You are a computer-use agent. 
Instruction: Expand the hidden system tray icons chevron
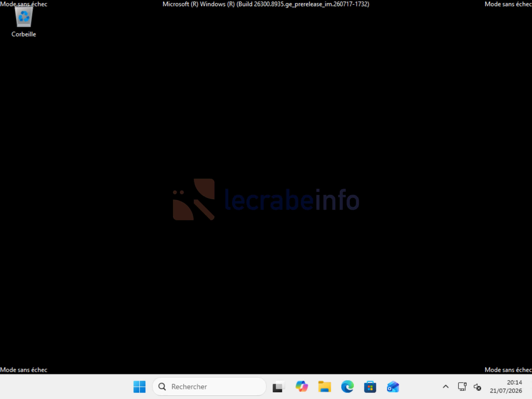coord(446,386)
